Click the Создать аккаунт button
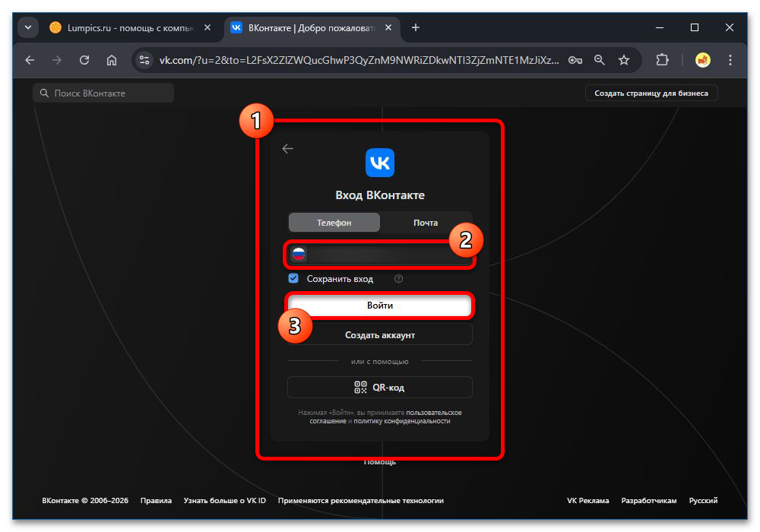The height and width of the screenshot is (532, 760). [380, 335]
